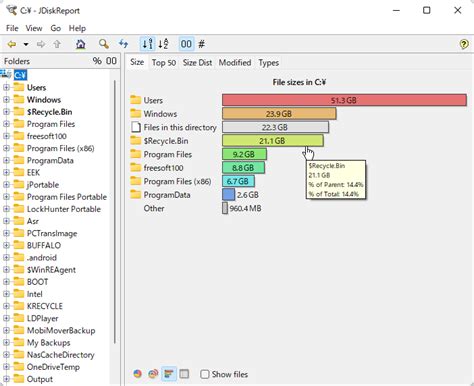Click the Folders column header
This screenshot has height=386, width=474.
[x=17, y=61]
